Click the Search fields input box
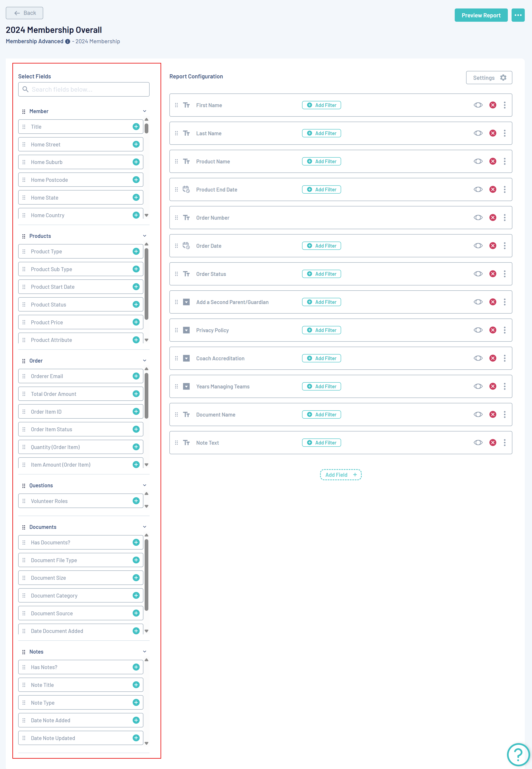 [84, 89]
